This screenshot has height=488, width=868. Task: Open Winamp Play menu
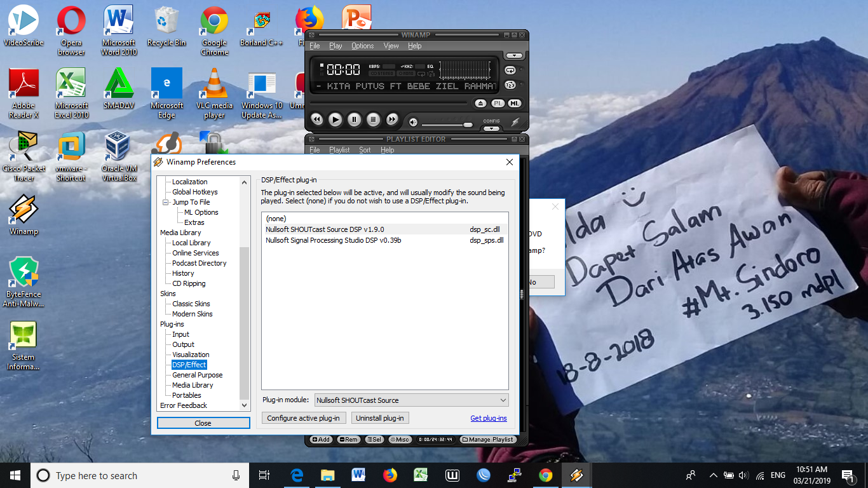(336, 46)
